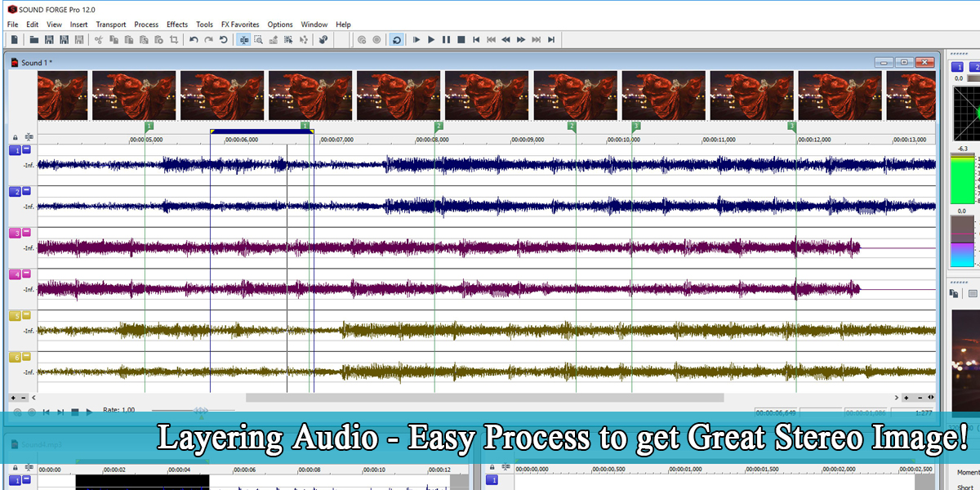Viewport: 980px width, 490px height.
Task: Open the FX Favorites menu
Action: (x=239, y=24)
